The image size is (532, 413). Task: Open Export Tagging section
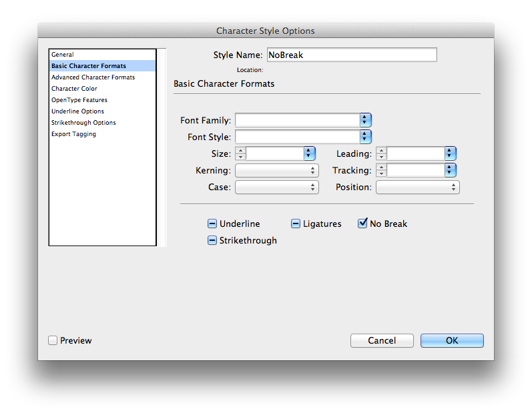73,134
